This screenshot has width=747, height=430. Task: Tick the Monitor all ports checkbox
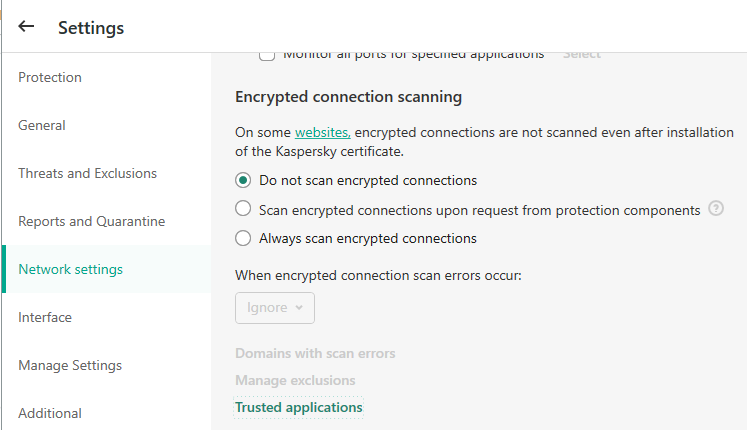[267, 55]
